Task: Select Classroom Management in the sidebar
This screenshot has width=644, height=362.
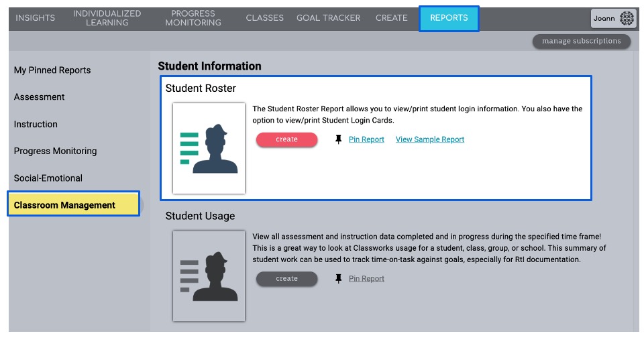Action: [74, 204]
